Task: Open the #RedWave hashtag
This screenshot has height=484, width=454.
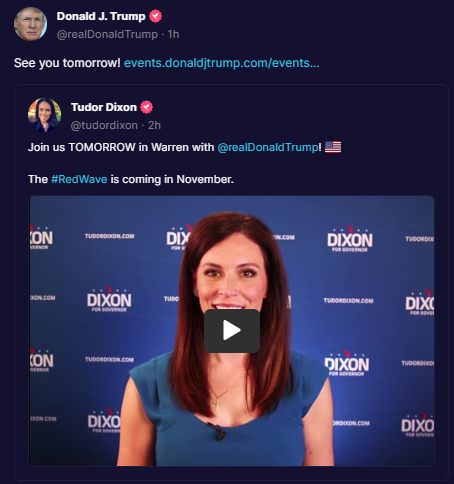Action: pyautogui.click(x=79, y=179)
